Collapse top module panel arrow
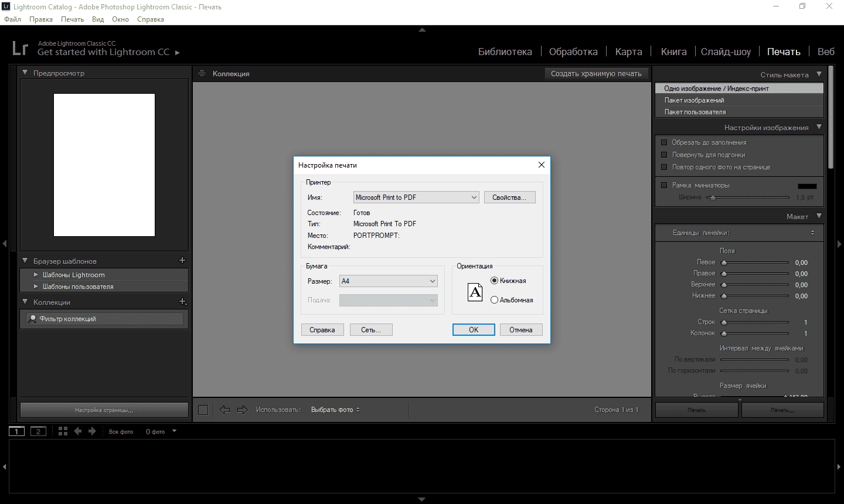The image size is (844, 504). point(422,30)
